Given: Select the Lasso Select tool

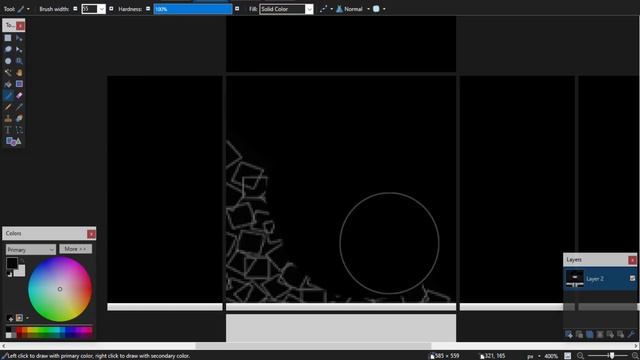Looking at the screenshot, I should pyautogui.click(x=8, y=49).
